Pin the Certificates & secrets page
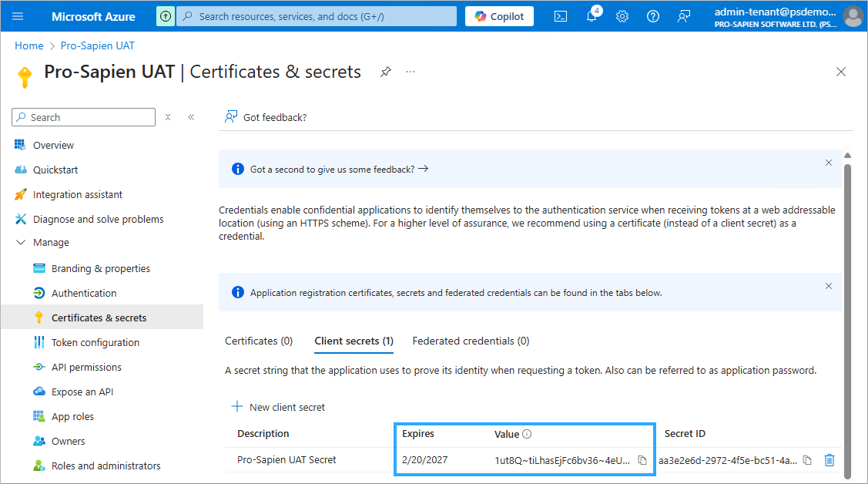Image resolution: width=868 pixels, height=484 pixels. click(385, 72)
